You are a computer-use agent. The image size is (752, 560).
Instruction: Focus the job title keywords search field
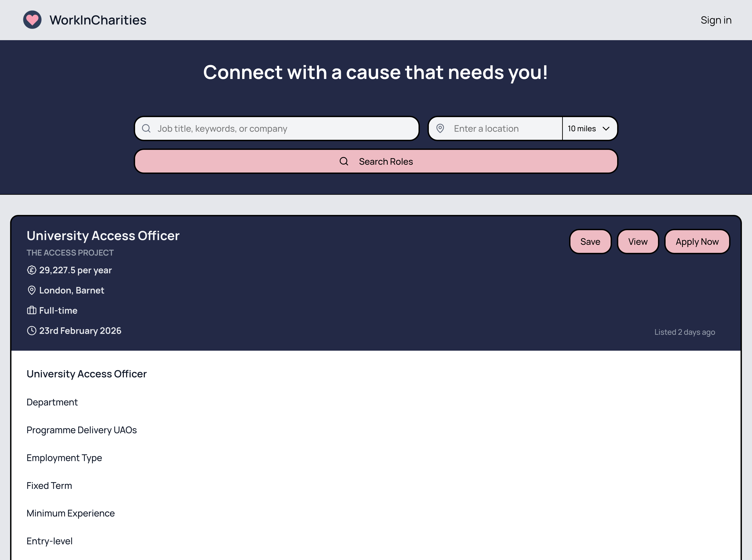285,129
